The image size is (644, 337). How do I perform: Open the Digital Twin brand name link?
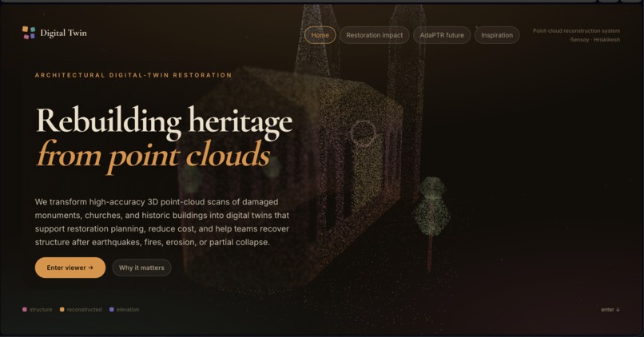(x=63, y=33)
